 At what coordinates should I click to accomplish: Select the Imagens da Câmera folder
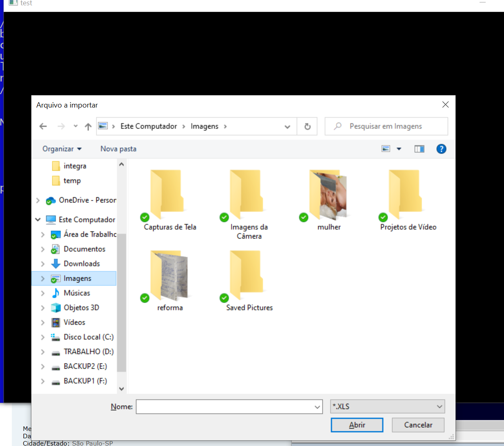pyautogui.click(x=249, y=204)
